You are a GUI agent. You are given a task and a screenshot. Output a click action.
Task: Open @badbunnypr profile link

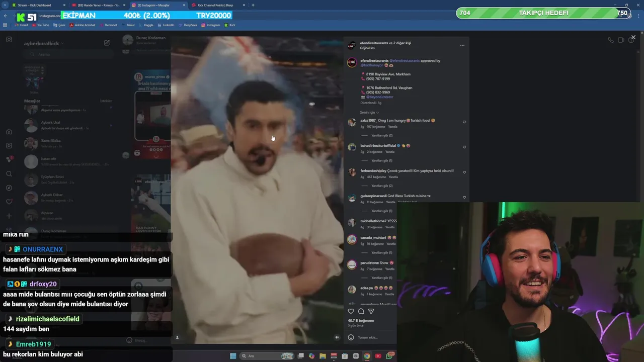pos(371,65)
